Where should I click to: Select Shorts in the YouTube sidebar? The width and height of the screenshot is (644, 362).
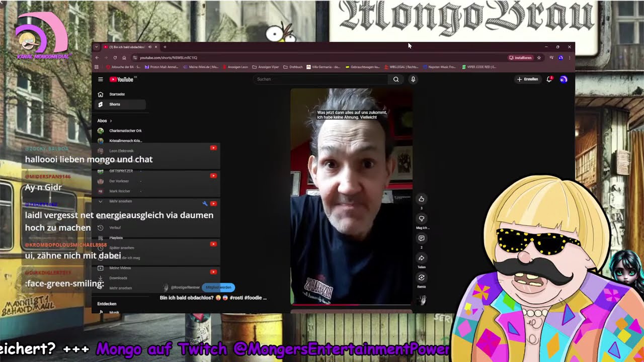tap(120, 104)
